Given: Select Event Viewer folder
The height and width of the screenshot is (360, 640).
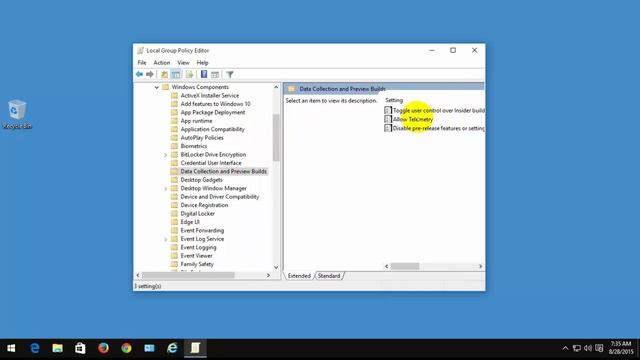Looking at the screenshot, I should click(196, 256).
